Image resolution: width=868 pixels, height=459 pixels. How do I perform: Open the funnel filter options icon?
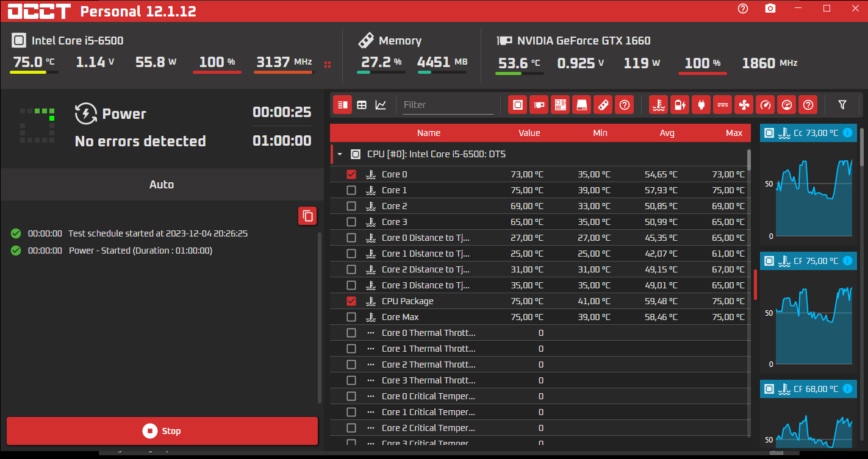[842, 105]
